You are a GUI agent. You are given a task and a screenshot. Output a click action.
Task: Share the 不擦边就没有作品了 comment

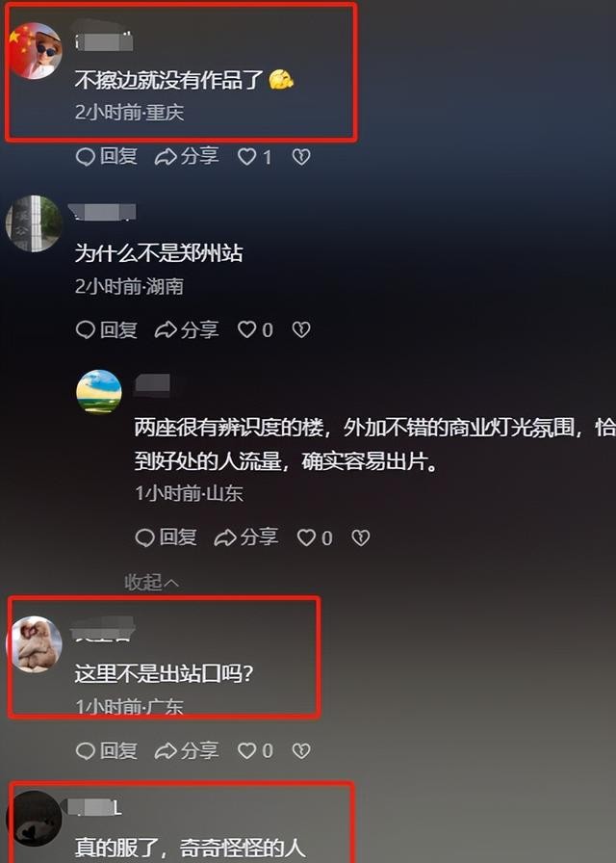point(187,157)
